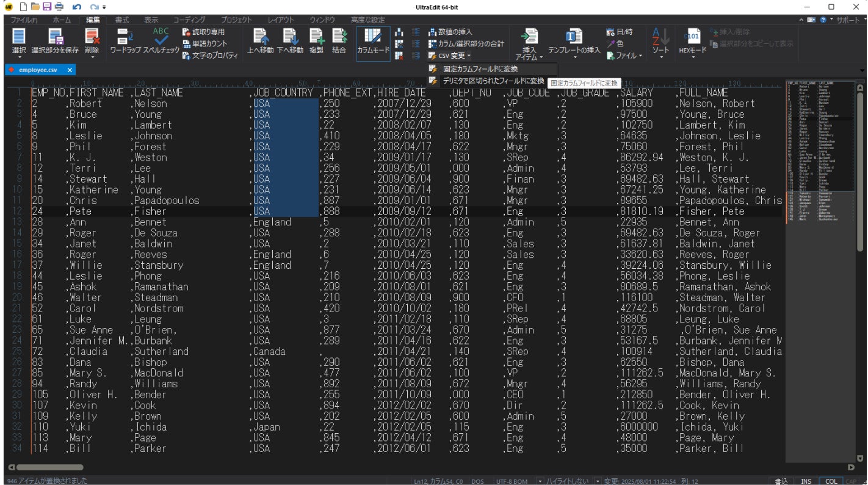Switch to the 書式 ribbon tab
The image size is (868, 485).
(x=122, y=20)
